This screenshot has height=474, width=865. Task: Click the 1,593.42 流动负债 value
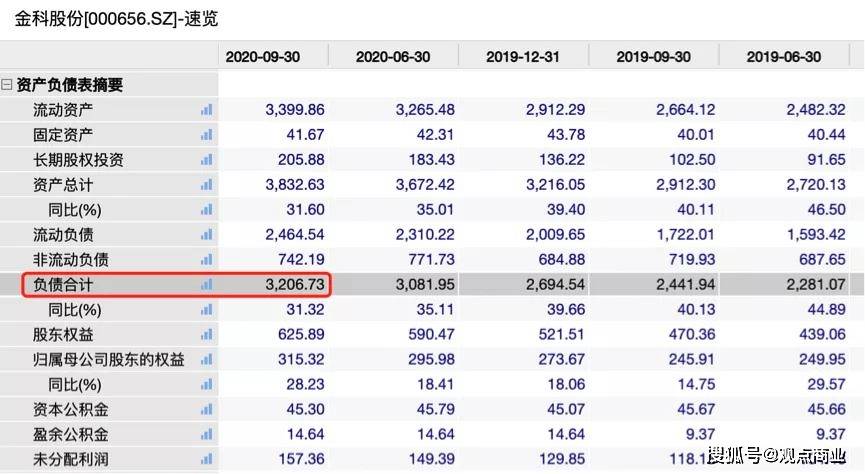tap(816, 235)
